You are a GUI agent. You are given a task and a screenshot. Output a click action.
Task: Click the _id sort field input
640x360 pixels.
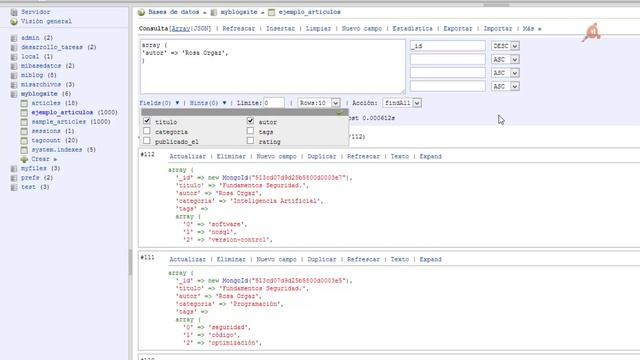[448, 46]
